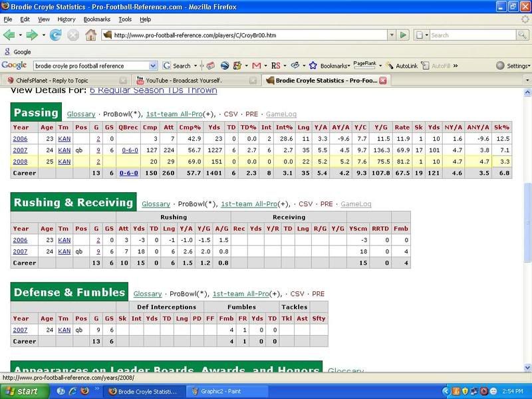Open the Google Search button dropdown arrow
The image size is (532, 399).
(196, 66)
